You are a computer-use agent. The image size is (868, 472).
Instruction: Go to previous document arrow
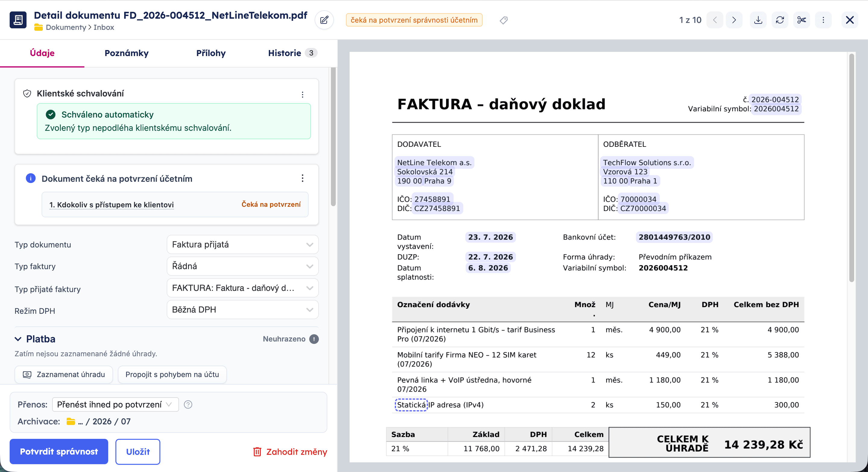(715, 20)
